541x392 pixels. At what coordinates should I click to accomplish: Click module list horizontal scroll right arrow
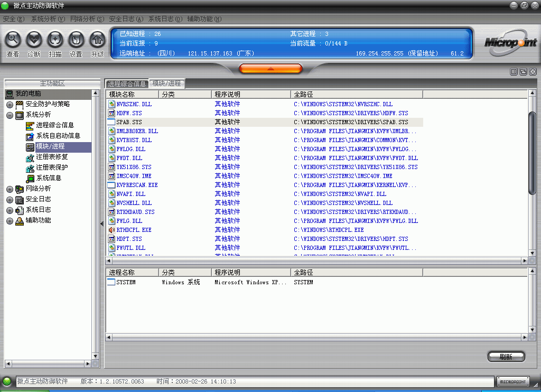click(x=525, y=261)
